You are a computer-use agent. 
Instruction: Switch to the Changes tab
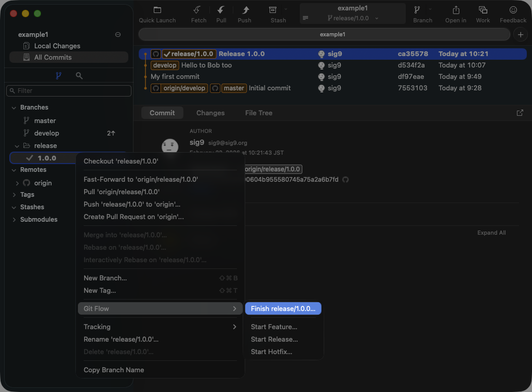pyautogui.click(x=210, y=113)
